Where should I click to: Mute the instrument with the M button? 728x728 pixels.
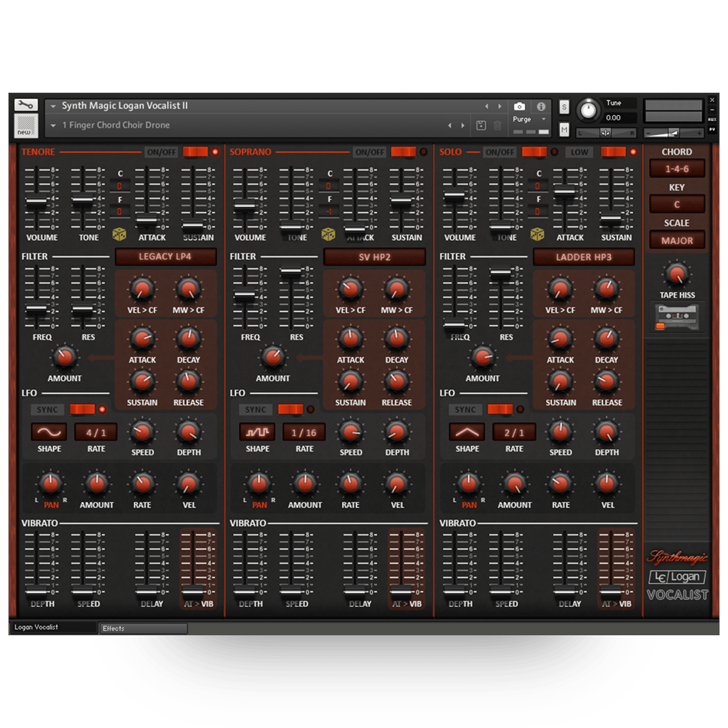[x=564, y=130]
